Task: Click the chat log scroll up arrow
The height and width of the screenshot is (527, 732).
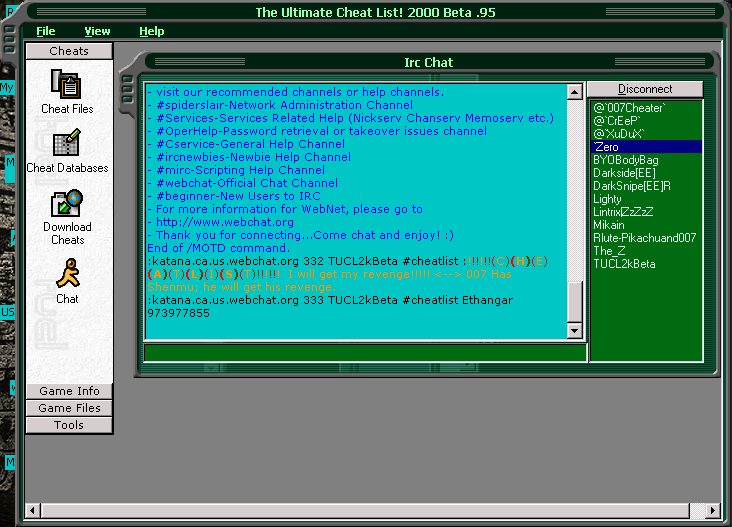Action: coord(575,92)
